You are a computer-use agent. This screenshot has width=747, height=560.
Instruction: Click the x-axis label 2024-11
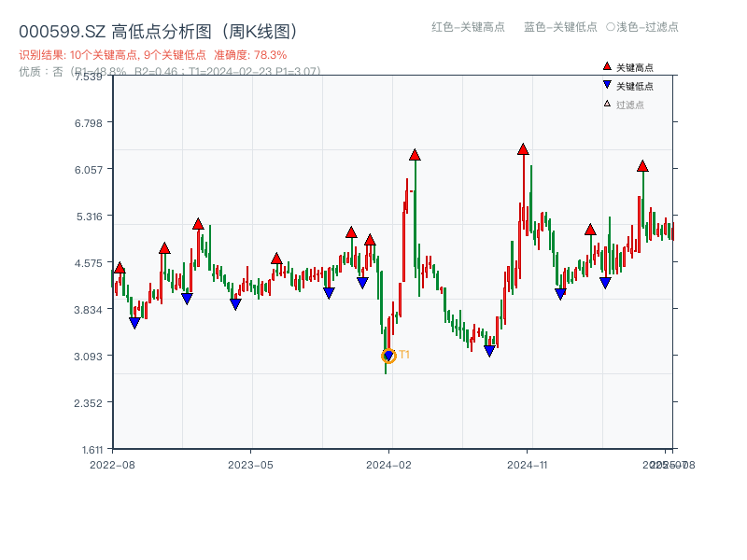(x=527, y=465)
